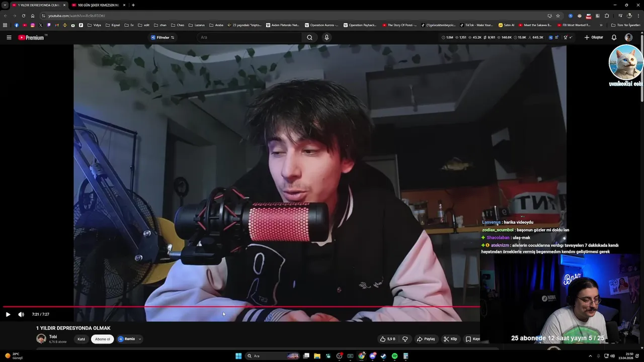The width and height of the screenshot is (644, 362).
Task: Open Tüm Yer İşaretleri folder
Action: (x=626, y=25)
